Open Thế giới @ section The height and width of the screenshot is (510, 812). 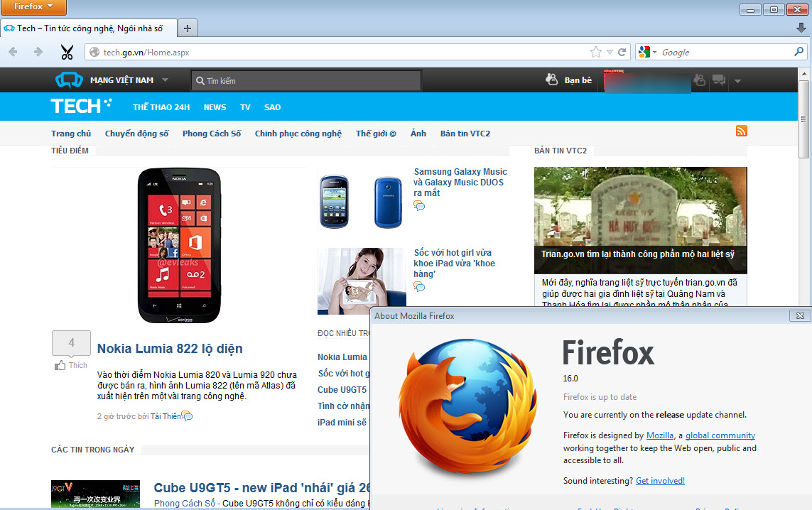pyautogui.click(x=376, y=134)
